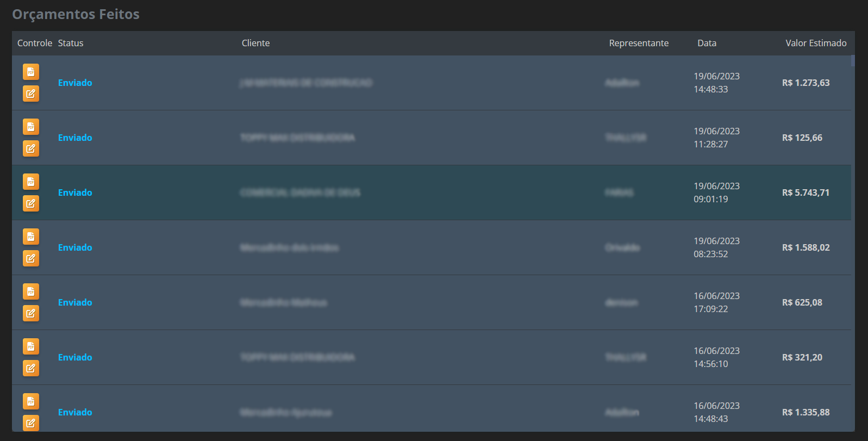868x441 pixels.
Task: Click Enviado status of the R$ 625,08 quote
Action: (75, 302)
